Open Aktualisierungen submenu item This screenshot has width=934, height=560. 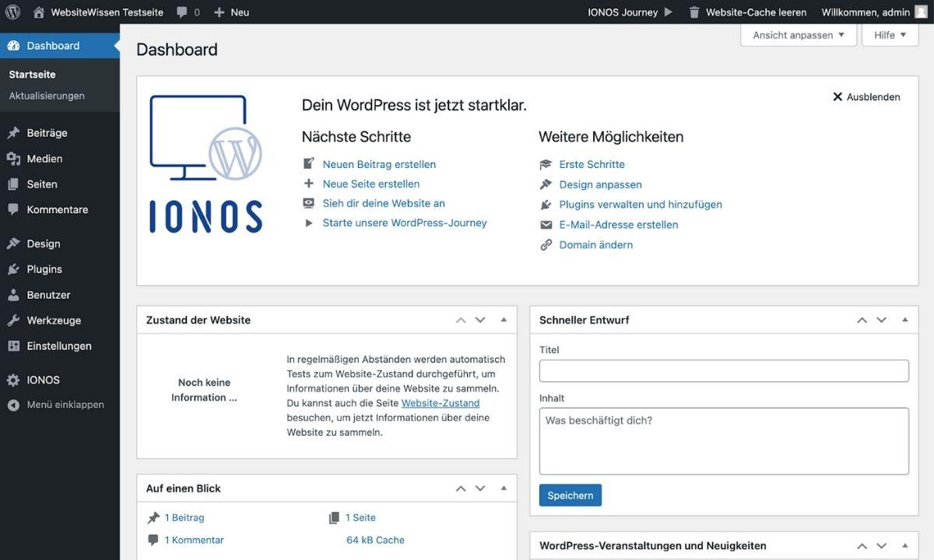pyautogui.click(x=47, y=96)
